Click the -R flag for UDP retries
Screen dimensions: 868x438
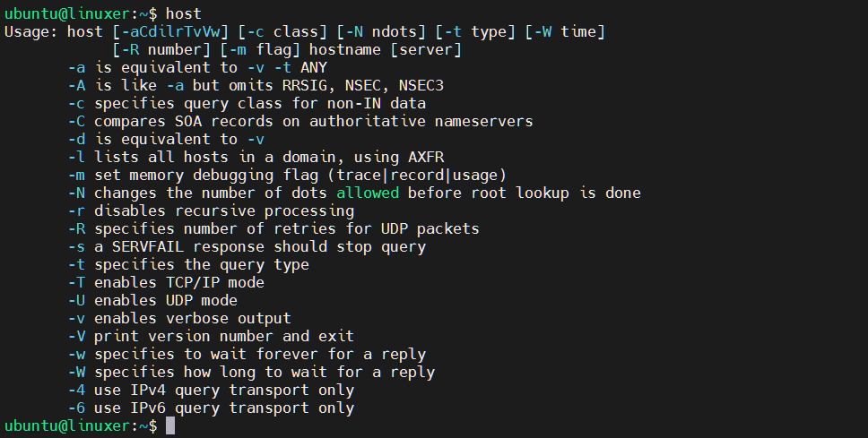pyautogui.click(x=76, y=228)
